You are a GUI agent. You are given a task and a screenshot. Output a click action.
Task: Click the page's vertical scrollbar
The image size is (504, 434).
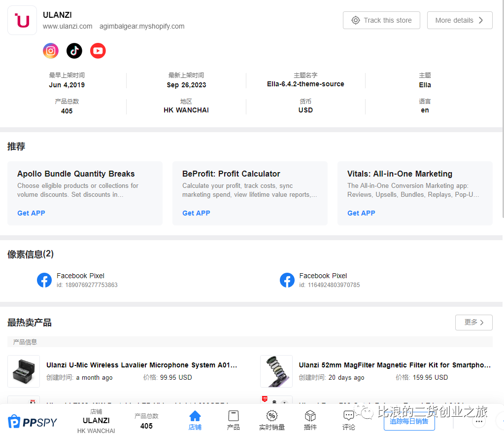pyautogui.click(x=503, y=109)
